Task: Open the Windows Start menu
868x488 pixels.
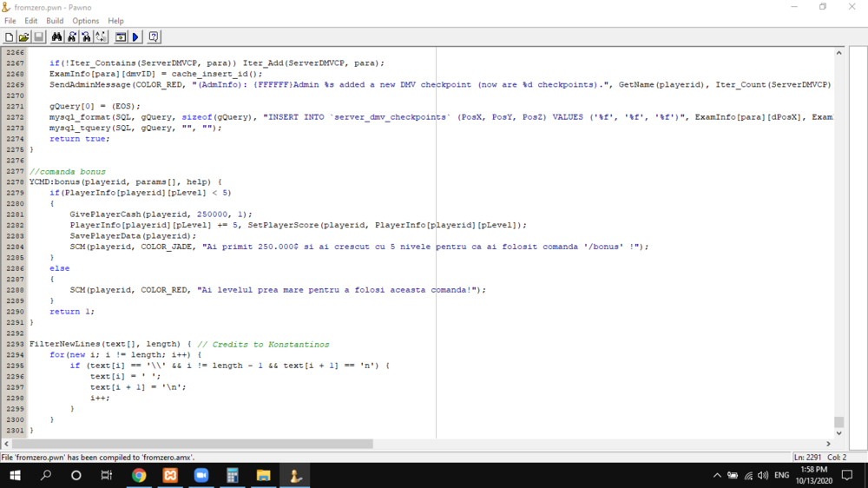Action: click(x=15, y=475)
